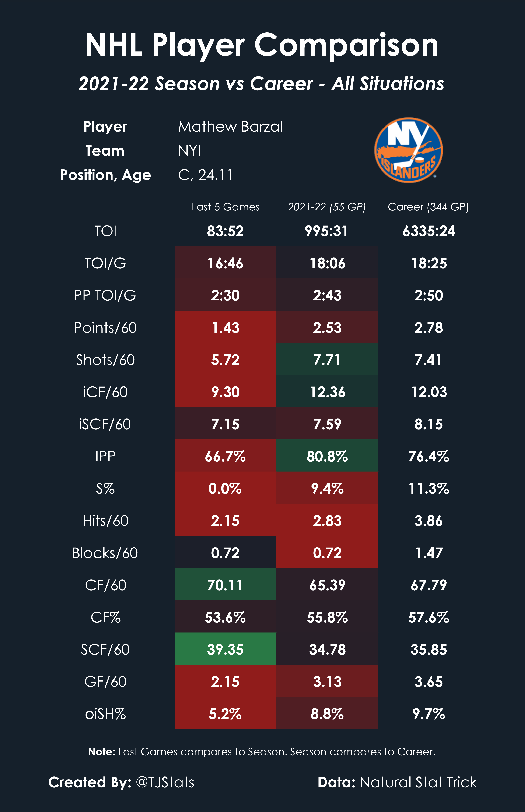Viewport: 525px width, 812px height.
Task: Click the Points/60 row label
Action: tap(105, 328)
